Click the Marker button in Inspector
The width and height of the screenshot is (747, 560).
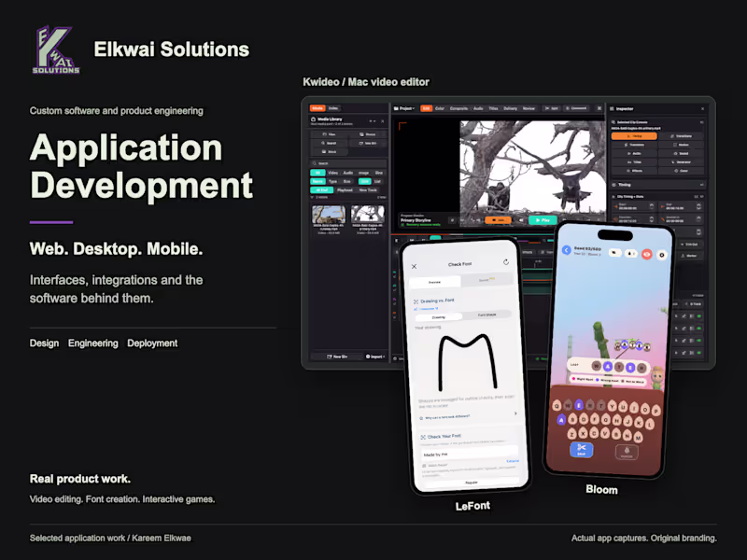689,256
